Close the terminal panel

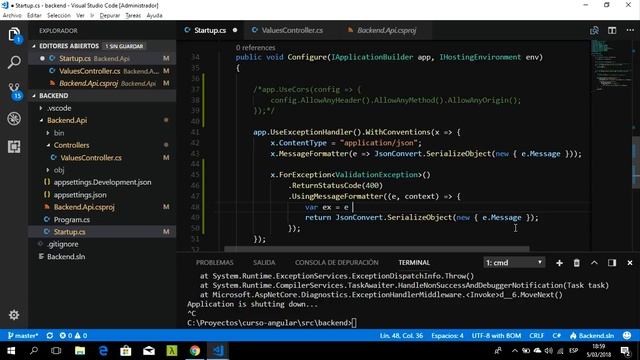coord(629,263)
